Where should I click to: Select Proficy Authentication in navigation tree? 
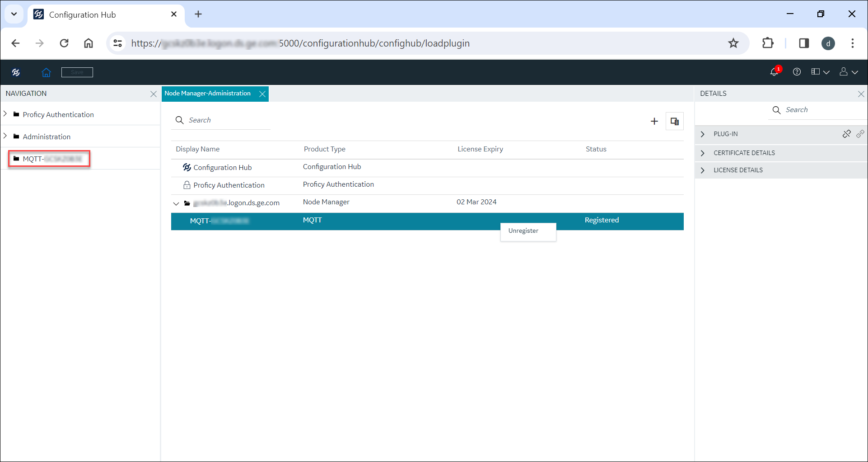coord(58,114)
